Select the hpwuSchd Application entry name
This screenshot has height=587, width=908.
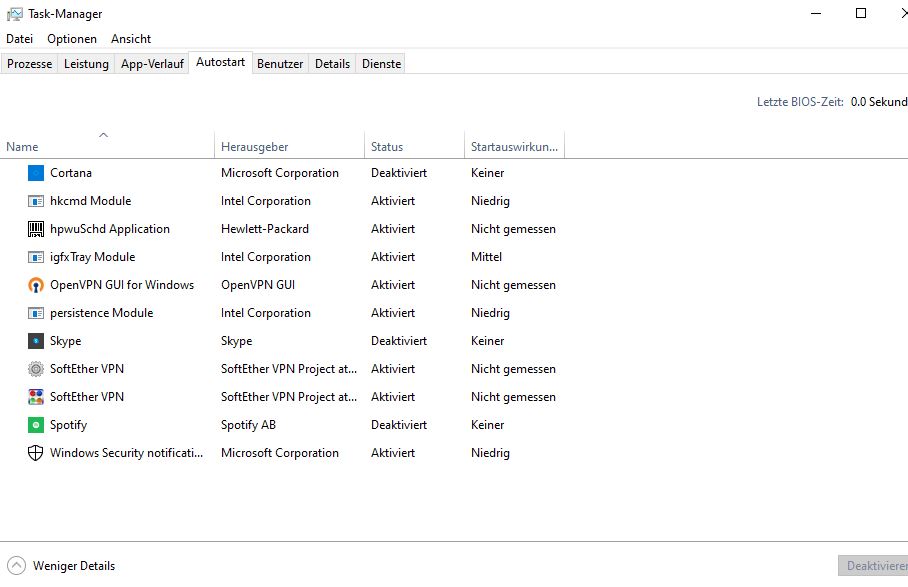[x=110, y=229]
